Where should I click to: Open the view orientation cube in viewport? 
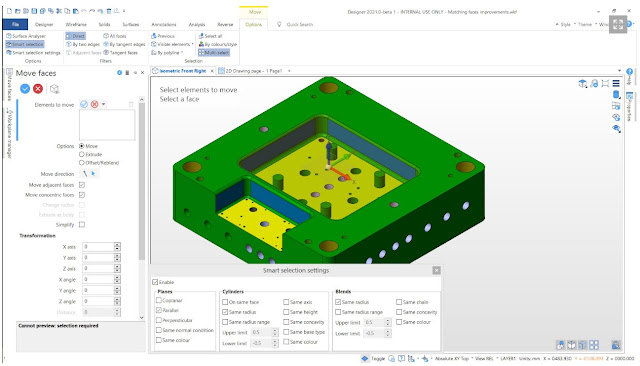pos(582,84)
